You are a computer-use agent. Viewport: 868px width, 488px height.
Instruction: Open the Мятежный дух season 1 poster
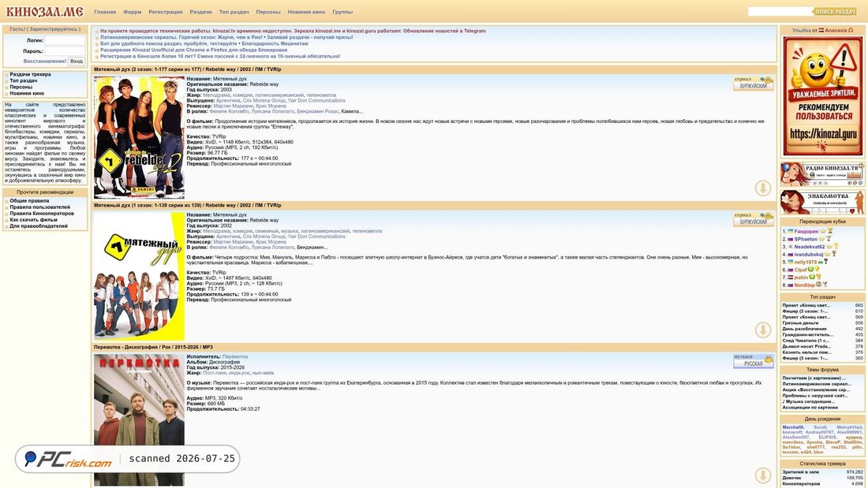[139, 276]
